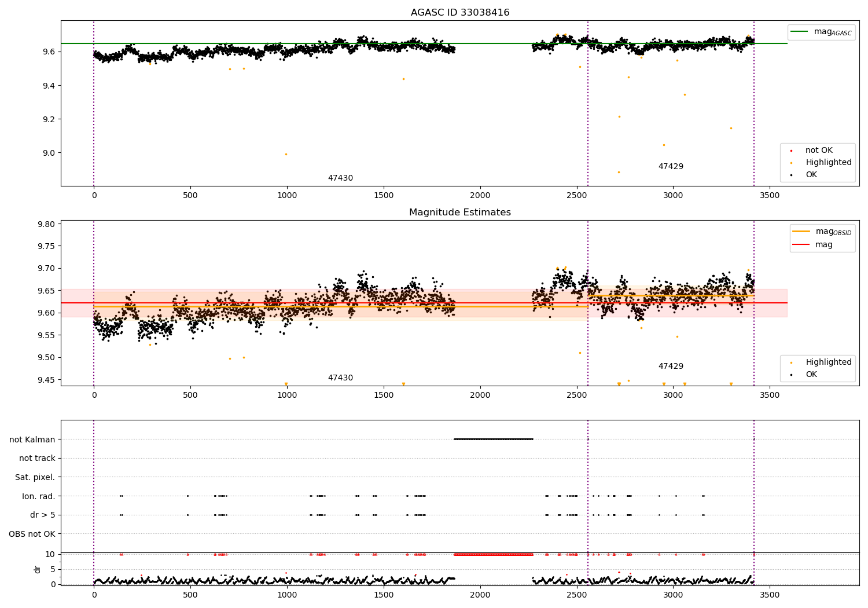Click the 'AGASC ID 33038416' plot title
The height and width of the screenshot is (608, 868).
pos(460,13)
